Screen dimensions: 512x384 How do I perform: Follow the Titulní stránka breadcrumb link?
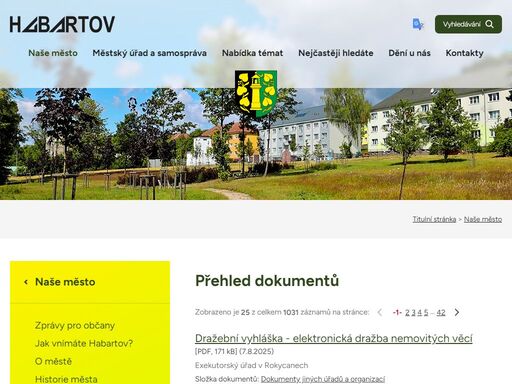click(x=434, y=219)
